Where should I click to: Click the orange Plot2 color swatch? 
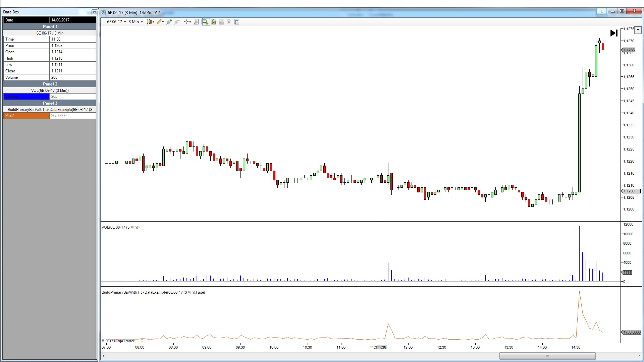click(26, 116)
